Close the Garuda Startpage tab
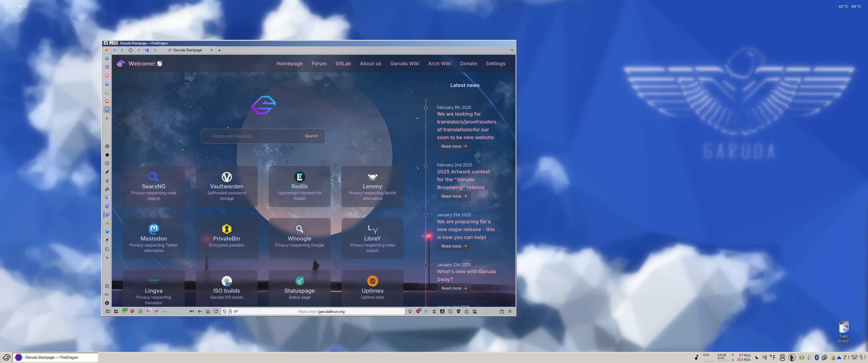 (x=212, y=50)
